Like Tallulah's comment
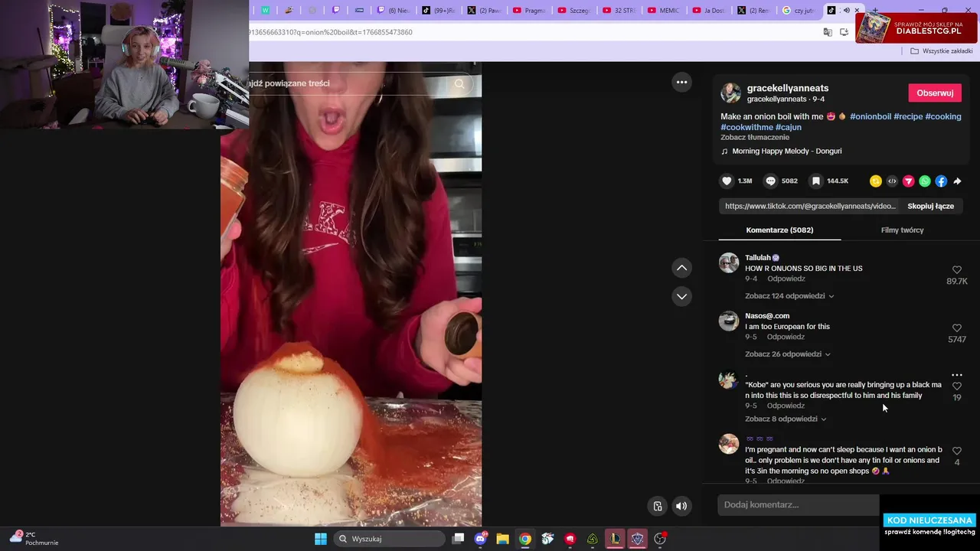Screen dimensions: 980x551 [x=957, y=270]
